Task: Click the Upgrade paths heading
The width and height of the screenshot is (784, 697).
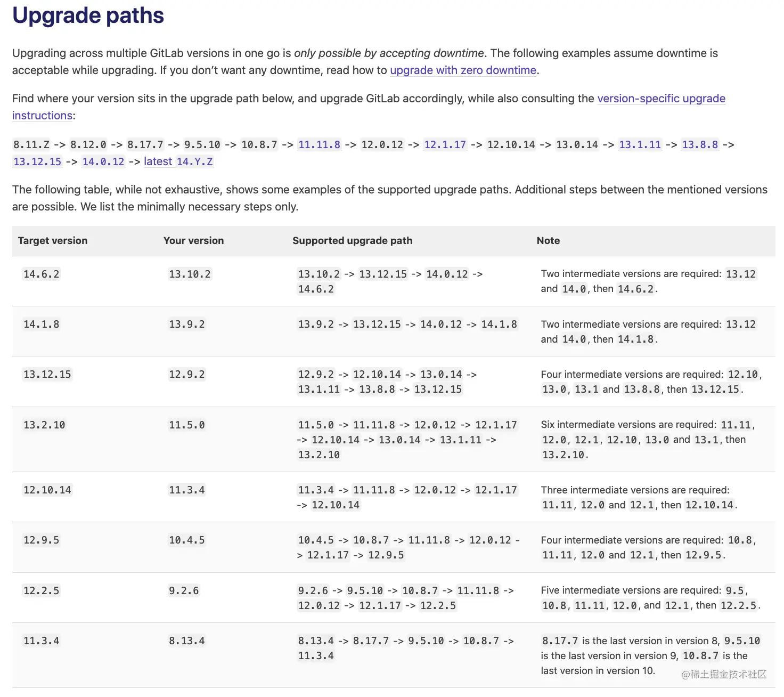Action: coord(88,15)
